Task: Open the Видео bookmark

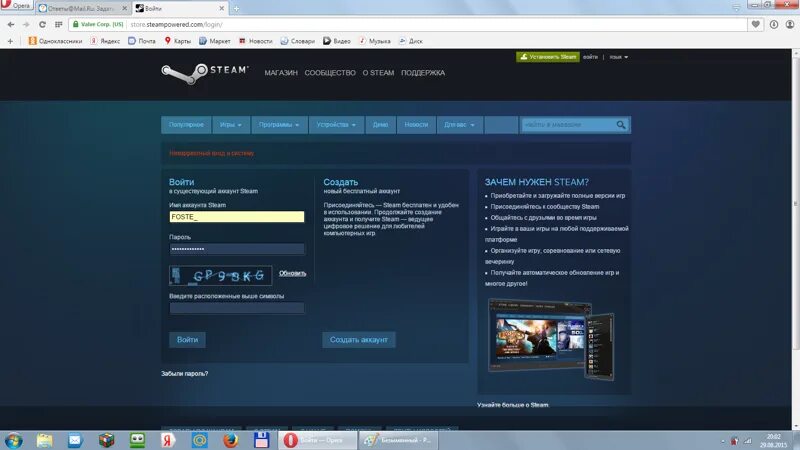Action: pos(337,41)
